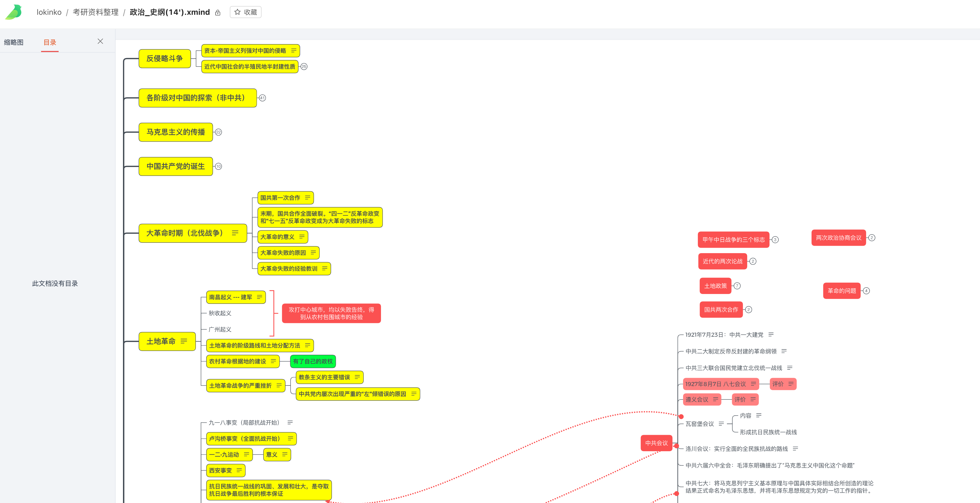Open the note icon on 反侵略斗争's first child

pyautogui.click(x=294, y=51)
